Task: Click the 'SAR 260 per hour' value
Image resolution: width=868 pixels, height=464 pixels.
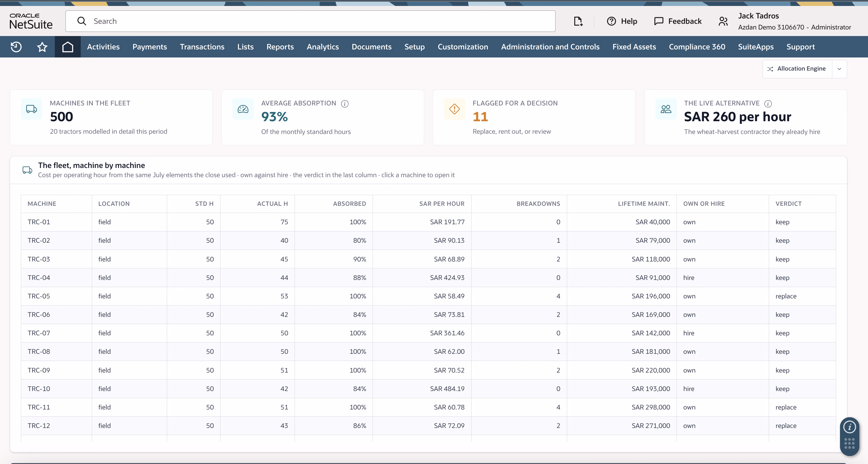Action: click(738, 117)
